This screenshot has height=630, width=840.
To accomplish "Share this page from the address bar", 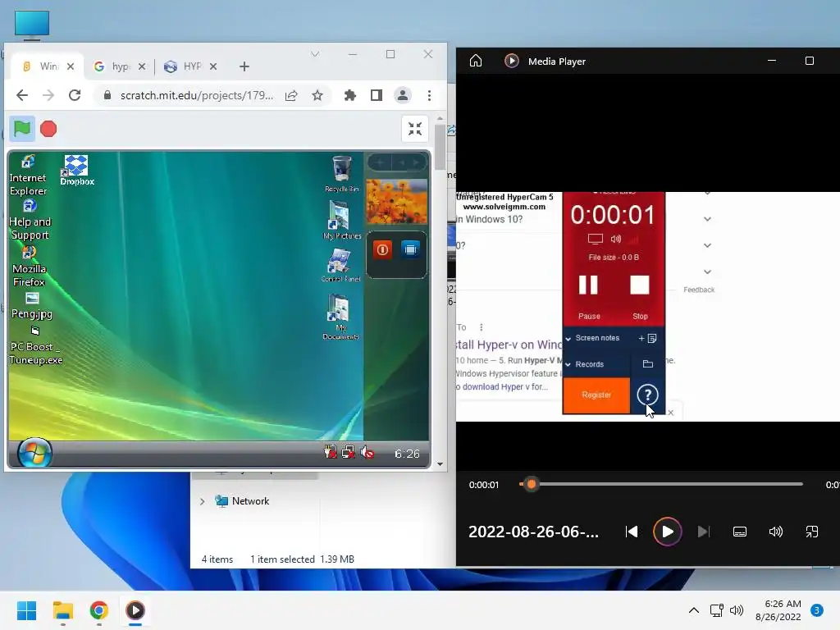I will (x=291, y=95).
